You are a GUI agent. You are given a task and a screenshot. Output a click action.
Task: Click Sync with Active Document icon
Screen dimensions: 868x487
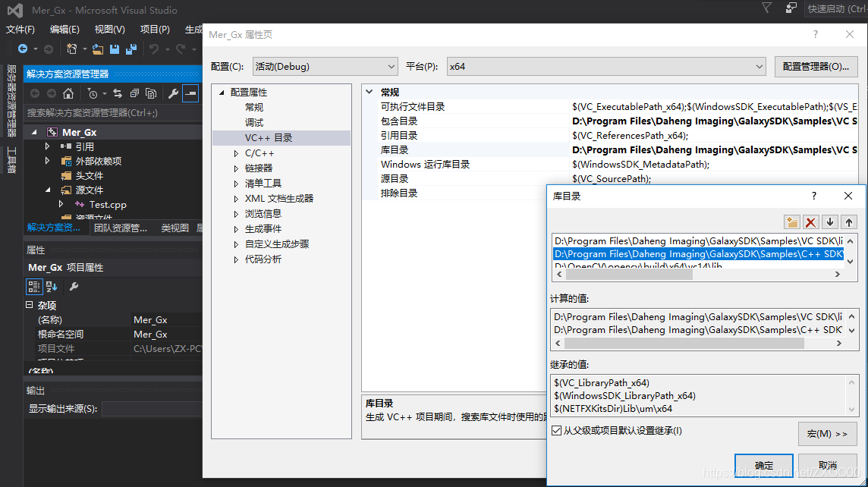118,93
